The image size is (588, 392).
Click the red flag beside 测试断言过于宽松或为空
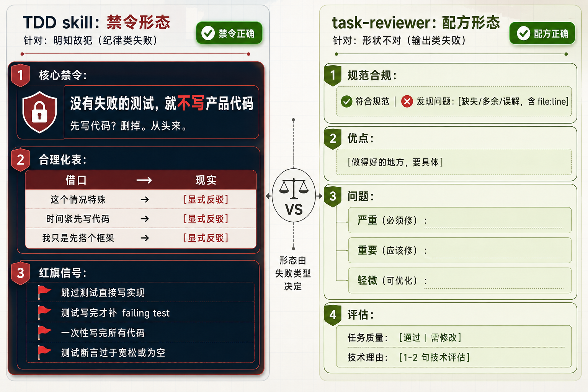tap(44, 353)
